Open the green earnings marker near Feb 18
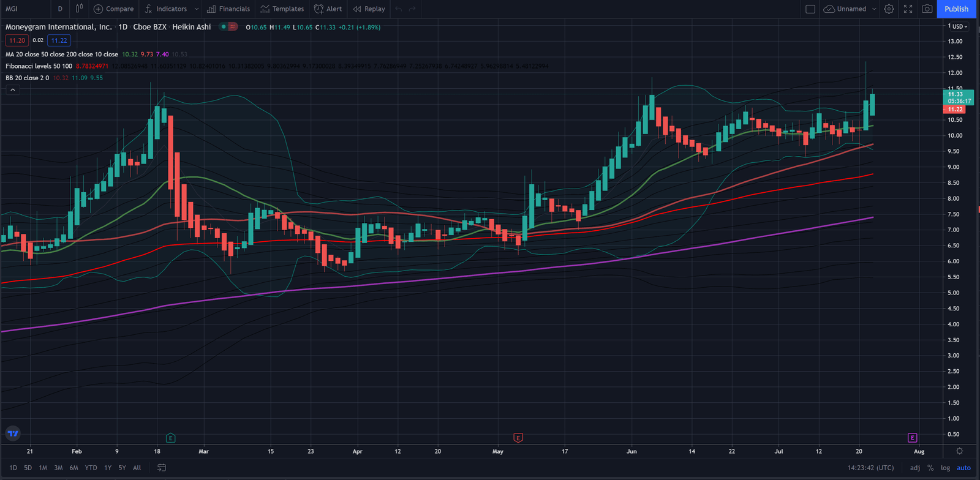980x480 pixels. 171,438
